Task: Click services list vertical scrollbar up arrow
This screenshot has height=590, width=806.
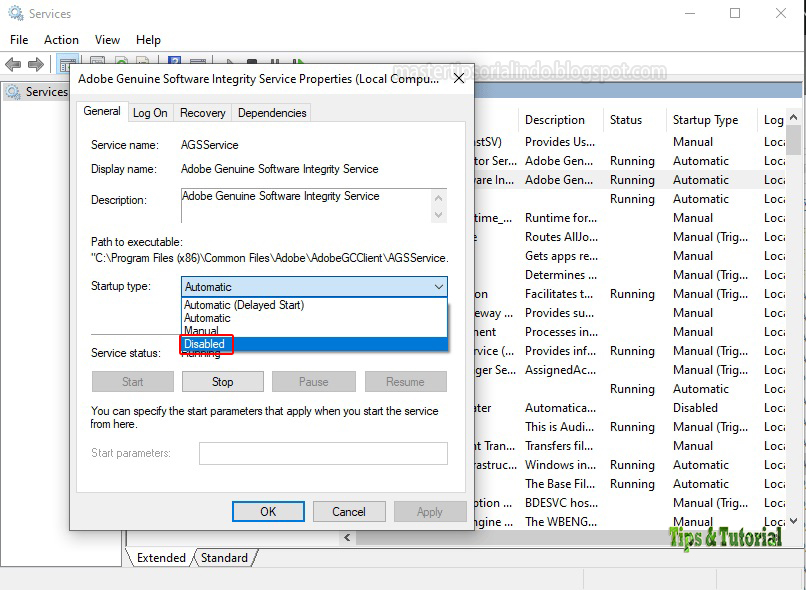Action: click(794, 118)
